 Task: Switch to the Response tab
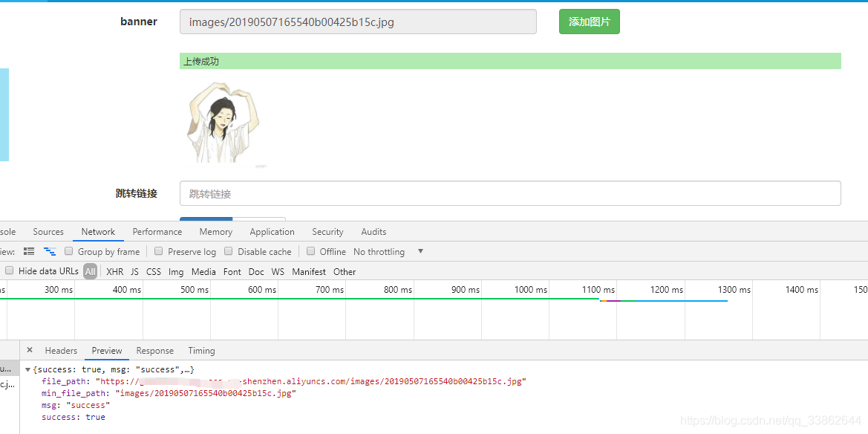point(154,350)
